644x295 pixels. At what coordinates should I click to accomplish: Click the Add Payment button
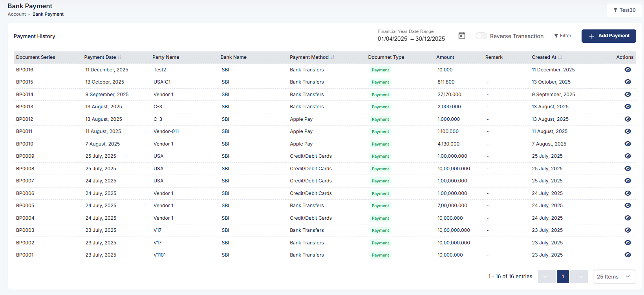point(608,36)
